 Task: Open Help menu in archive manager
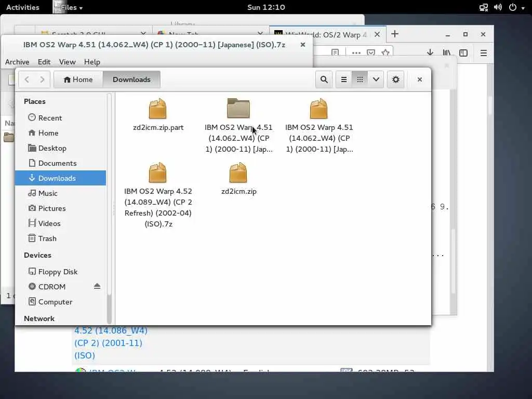92,62
